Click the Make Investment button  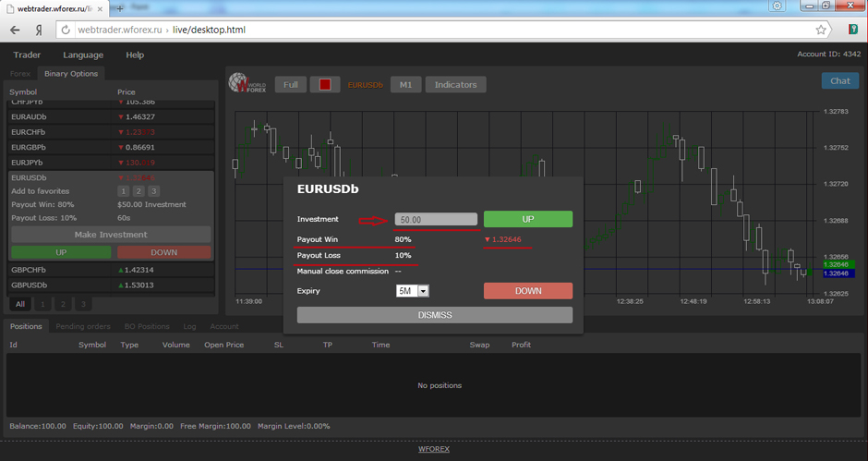[111, 235]
